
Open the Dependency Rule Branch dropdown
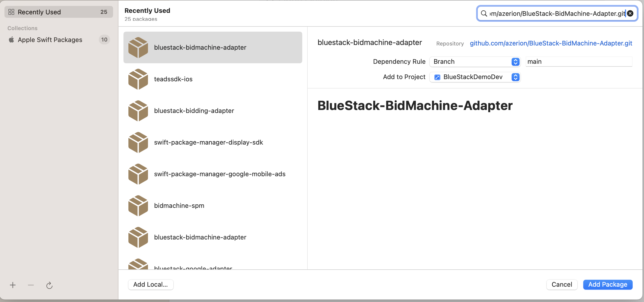pyautogui.click(x=475, y=62)
